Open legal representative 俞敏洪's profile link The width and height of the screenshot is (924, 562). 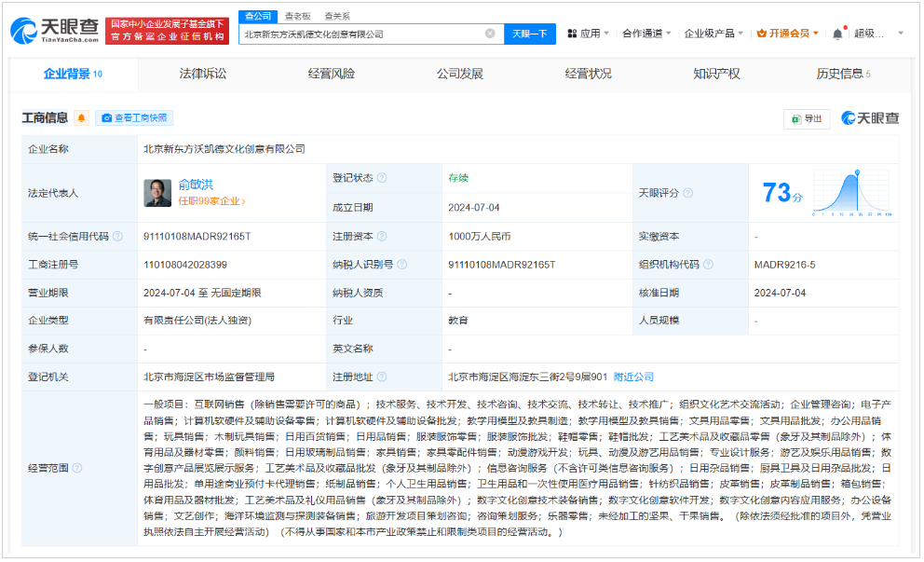tap(196, 185)
